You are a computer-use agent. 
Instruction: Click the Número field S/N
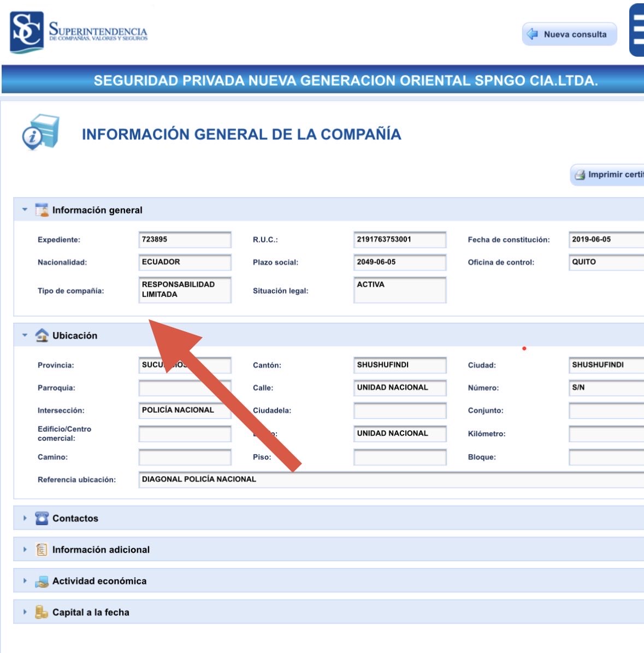[x=606, y=387]
